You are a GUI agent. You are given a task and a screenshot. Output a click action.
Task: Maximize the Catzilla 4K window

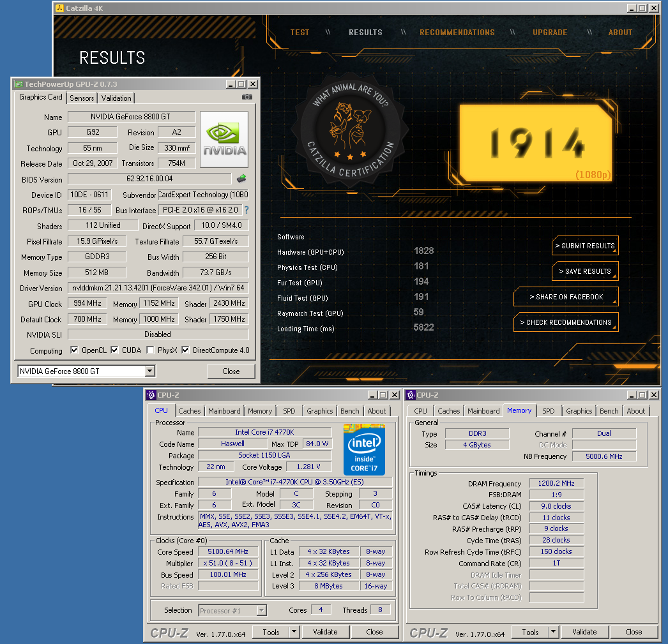pyautogui.click(x=642, y=8)
